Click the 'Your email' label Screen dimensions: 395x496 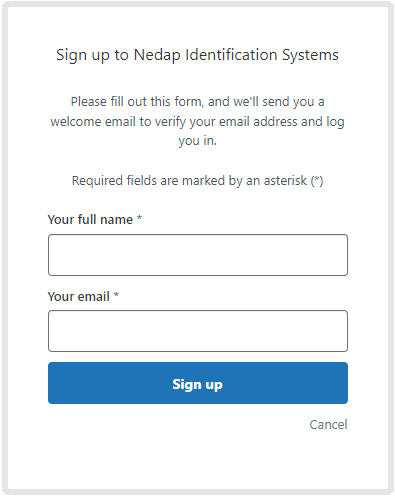pos(79,296)
